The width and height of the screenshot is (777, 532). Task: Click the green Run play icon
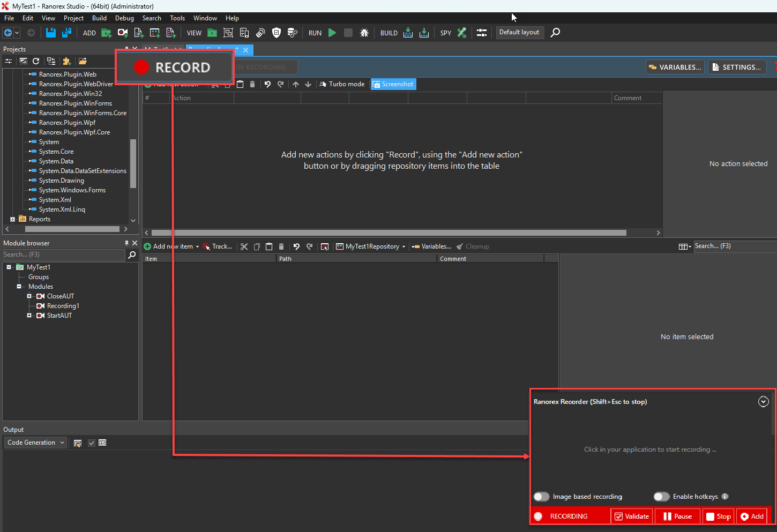click(x=332, y=33)
